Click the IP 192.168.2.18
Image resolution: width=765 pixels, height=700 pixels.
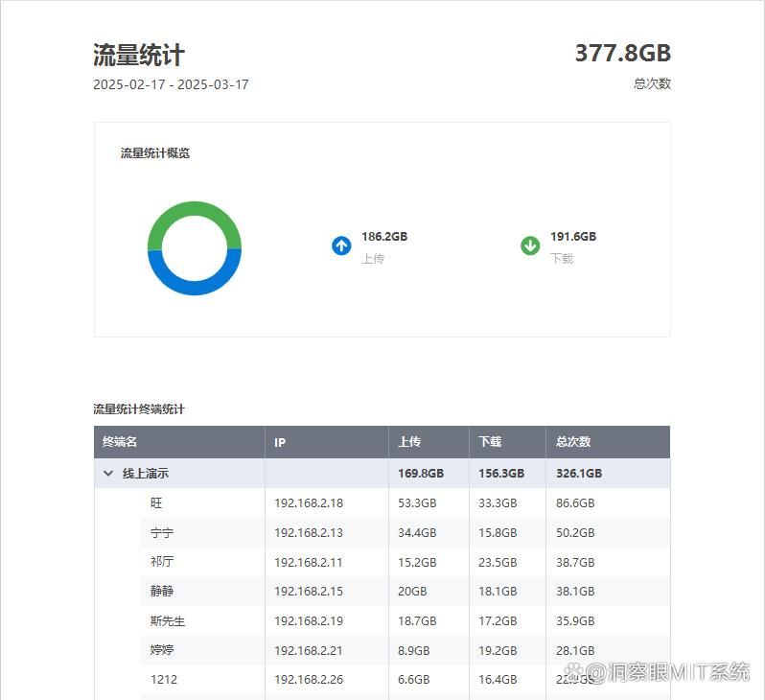coord(309,502)
